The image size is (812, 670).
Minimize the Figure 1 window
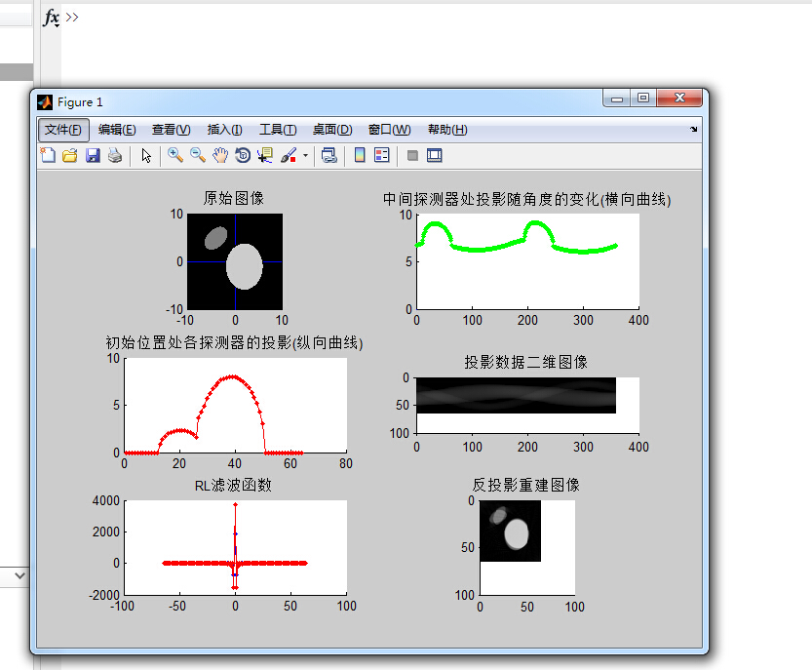pos(616,98)
